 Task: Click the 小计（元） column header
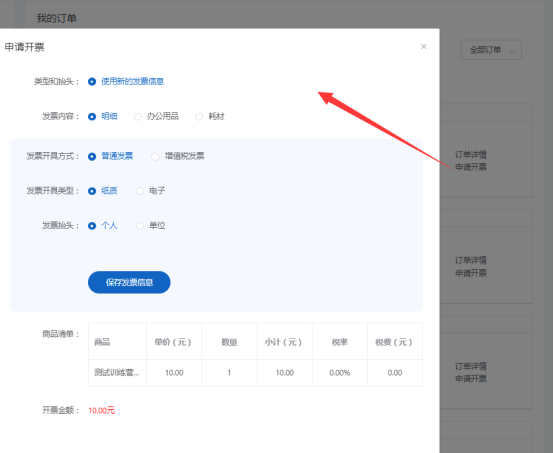click(284, 342)
